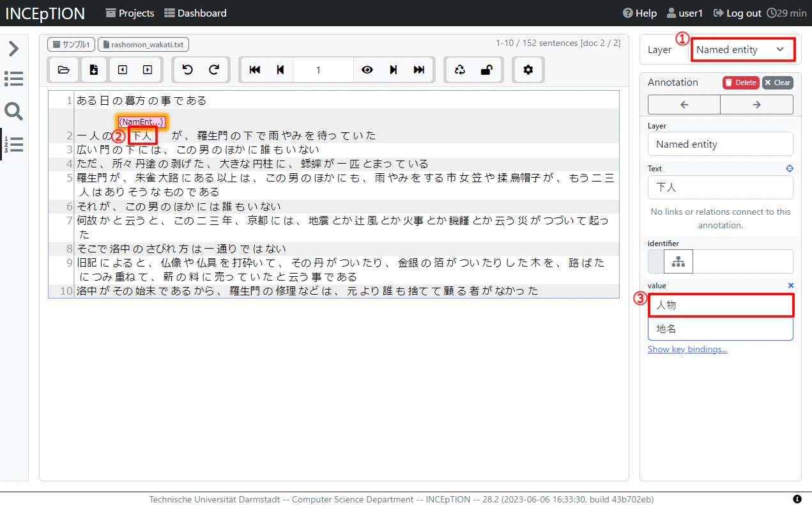Viewport: 812px width, 505px height.
Task: Go to next annotation with right arrow
Action: pos(756,105)
